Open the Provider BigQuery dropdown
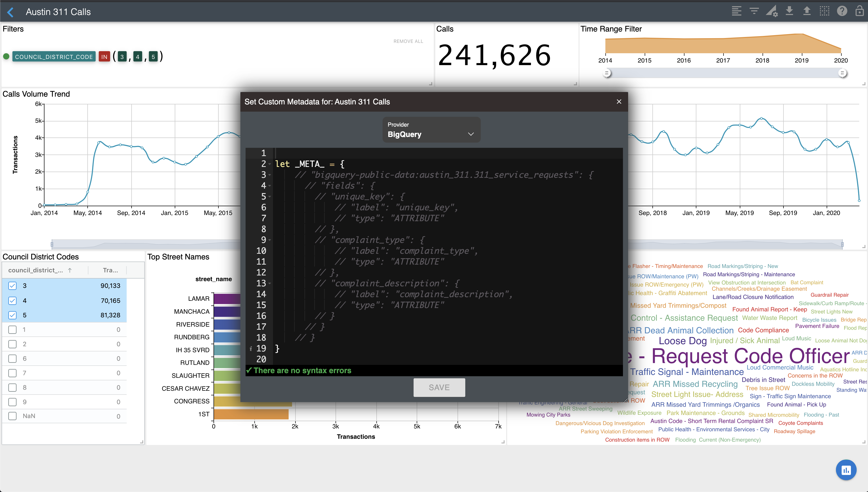 431,130
